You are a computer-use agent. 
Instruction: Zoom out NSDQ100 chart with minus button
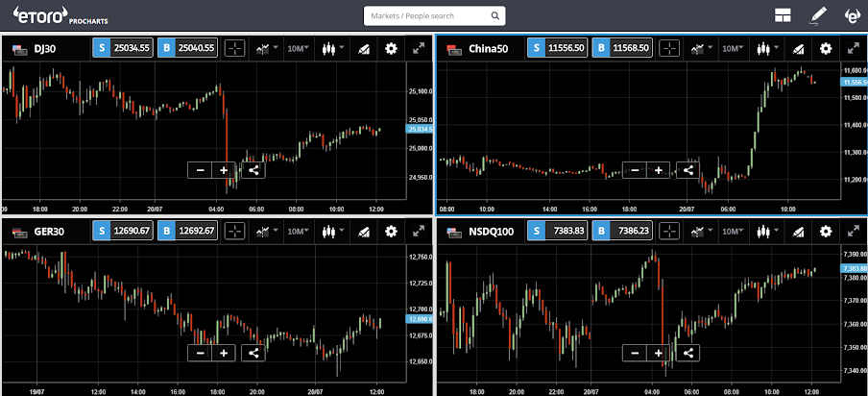click(635, 353)
